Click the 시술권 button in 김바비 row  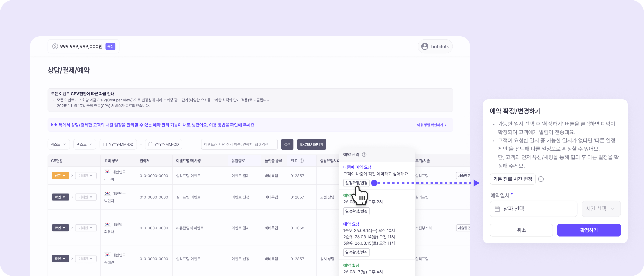463,176
